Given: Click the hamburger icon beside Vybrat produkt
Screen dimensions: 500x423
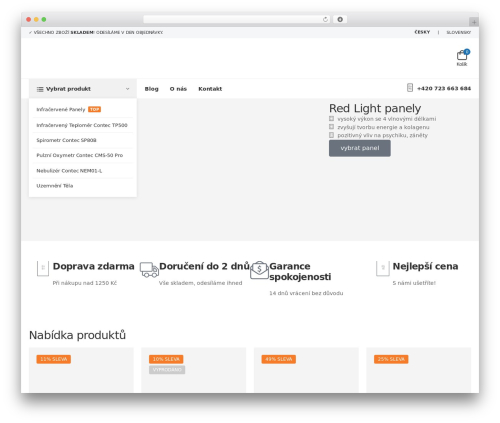Looking at the screenshot, I should 40,89.
